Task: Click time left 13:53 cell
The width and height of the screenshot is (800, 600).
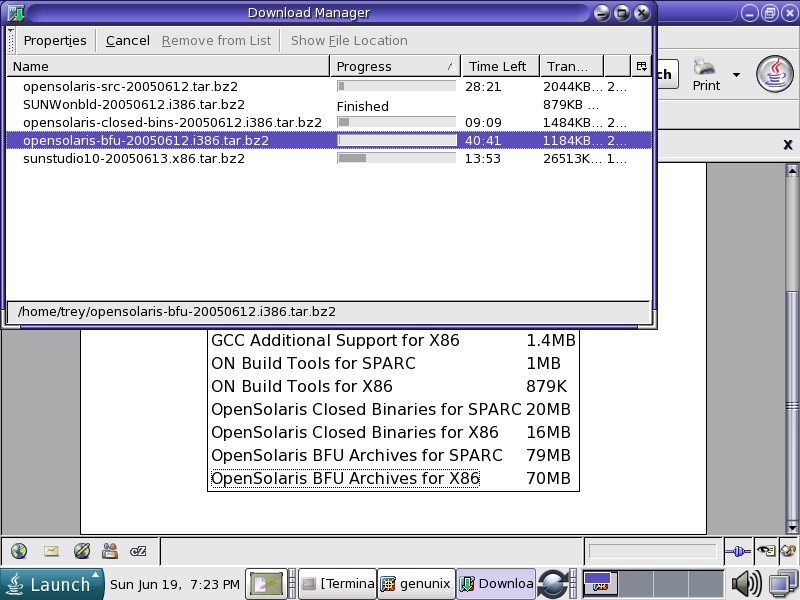Action: [x=483, y=159]
